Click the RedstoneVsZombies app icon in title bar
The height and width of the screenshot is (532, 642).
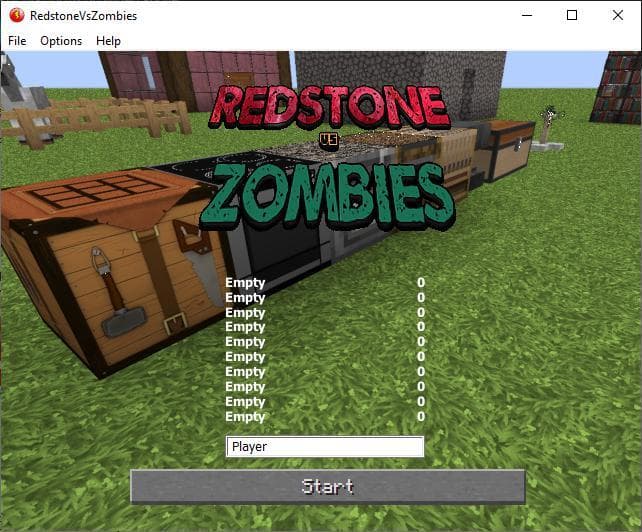pyautogui.click(x=16, y=16)
